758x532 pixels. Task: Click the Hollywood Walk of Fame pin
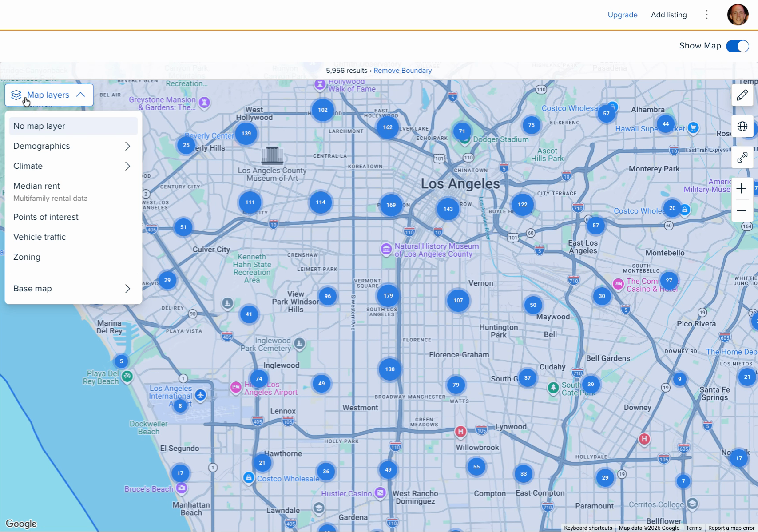click(x=320, y=84)
